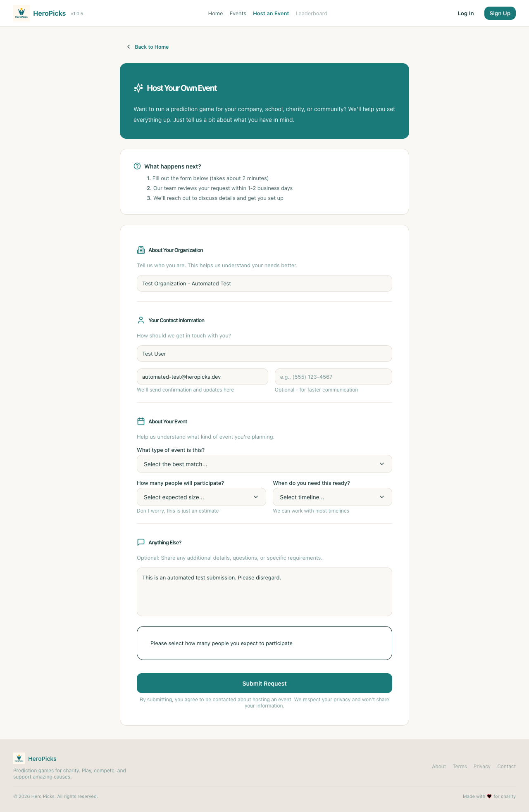Click the question mark icon by What happens next
Image resolution: width=529 pixels, height=812 pixels.
[x=137, y=166]
